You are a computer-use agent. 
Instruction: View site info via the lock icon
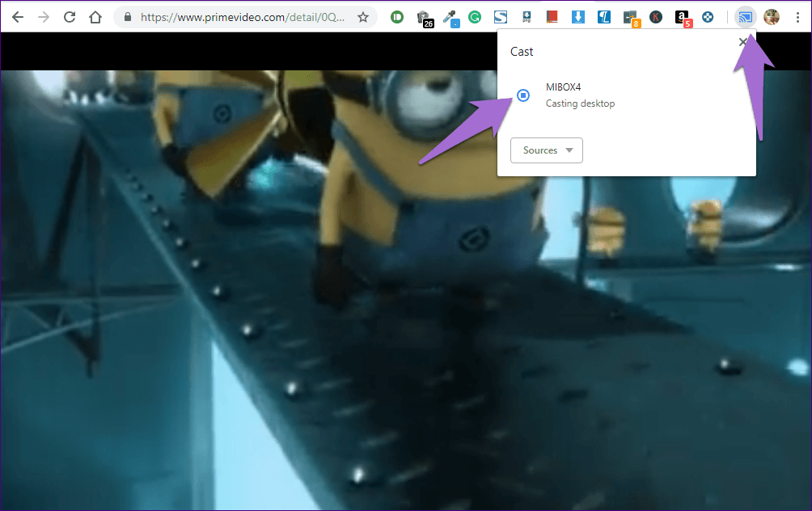tap(129, 17)
